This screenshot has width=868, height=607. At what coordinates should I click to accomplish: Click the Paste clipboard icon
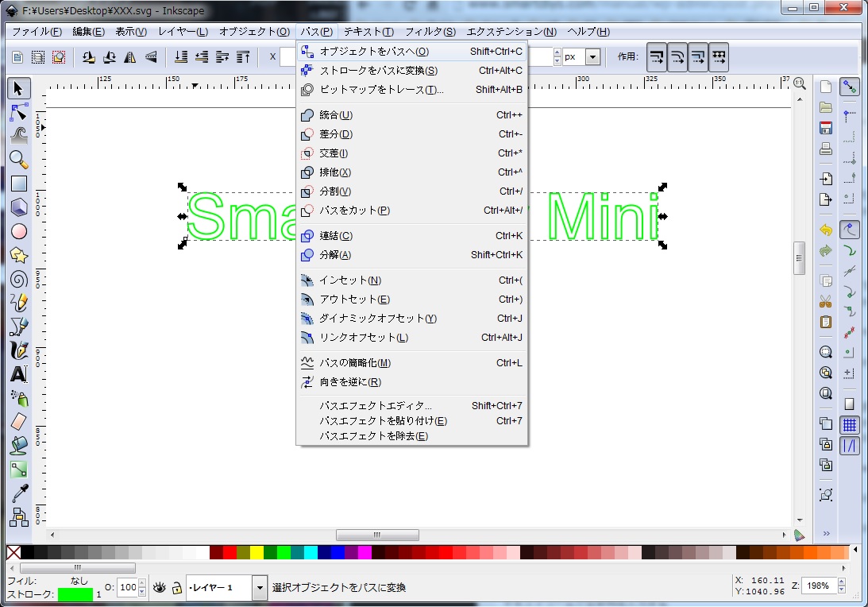coord(826,322)
